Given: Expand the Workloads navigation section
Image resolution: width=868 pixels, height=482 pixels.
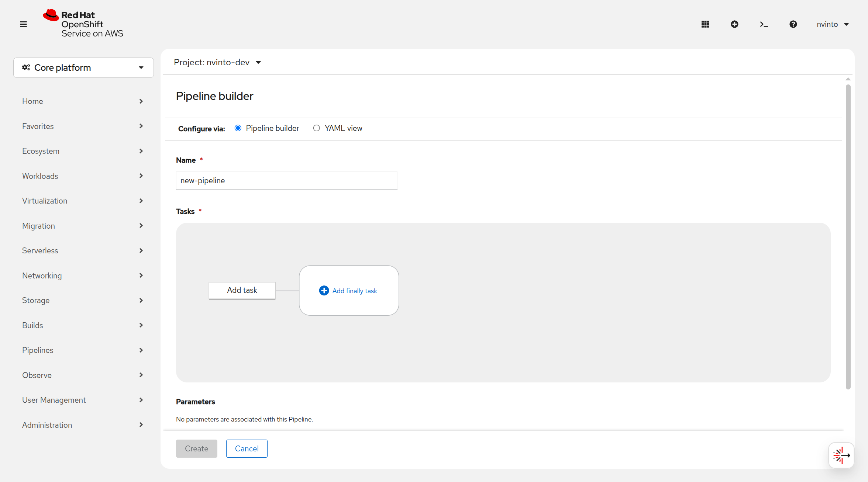Looking at the screenshot, I should coord(83,176).
